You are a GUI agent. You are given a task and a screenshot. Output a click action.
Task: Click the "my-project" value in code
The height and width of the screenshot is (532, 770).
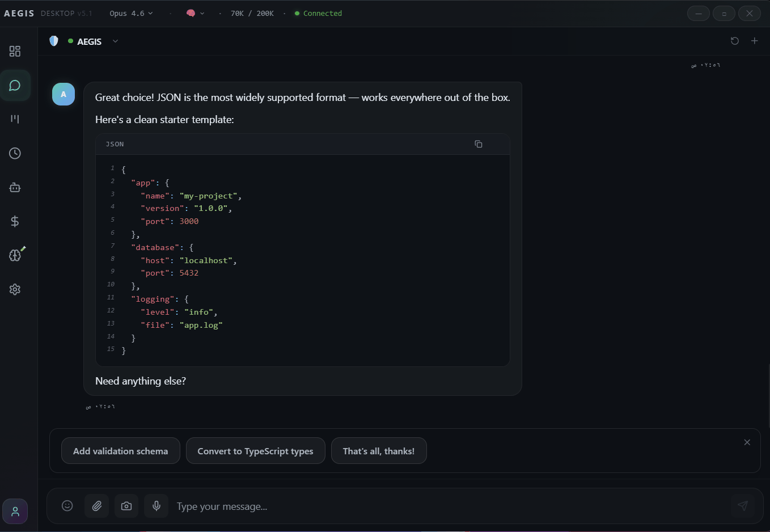[x=209, y=196]
